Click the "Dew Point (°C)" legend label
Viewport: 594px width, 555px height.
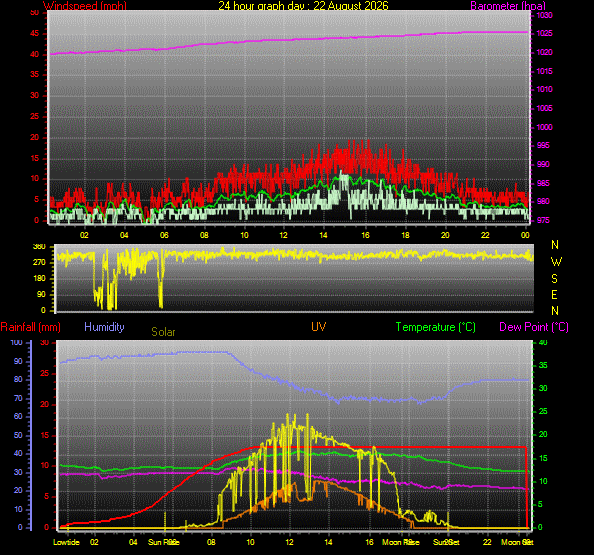534,327
